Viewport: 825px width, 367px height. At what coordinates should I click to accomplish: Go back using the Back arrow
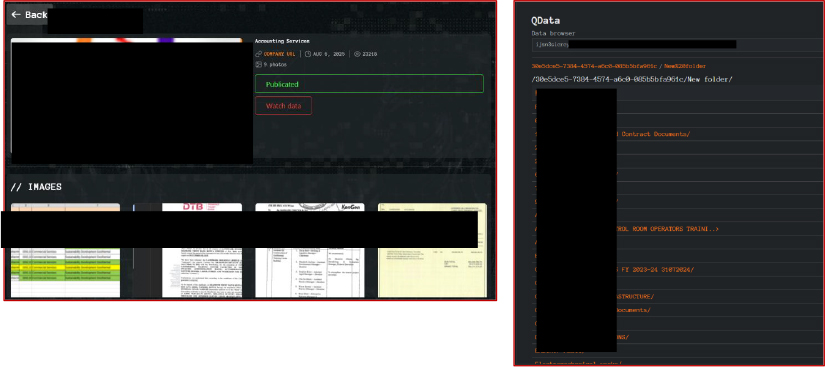[x=29, y=15]
